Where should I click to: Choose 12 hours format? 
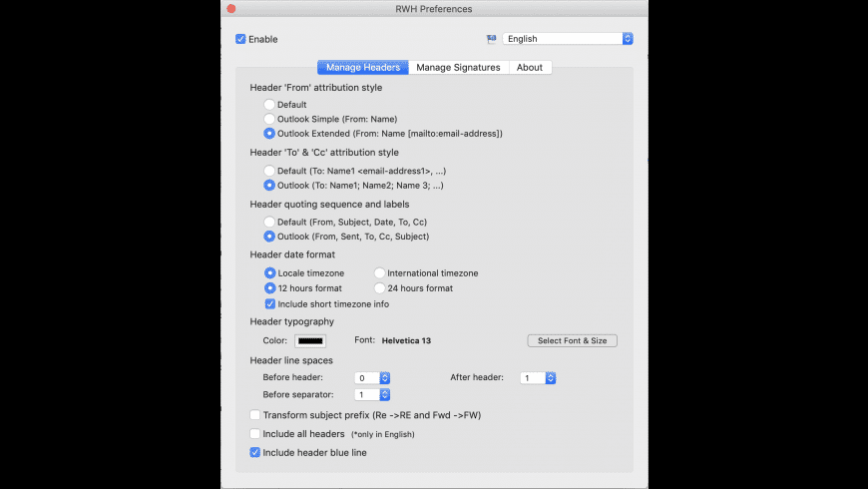pyautogui.click(x=269, y=288)
